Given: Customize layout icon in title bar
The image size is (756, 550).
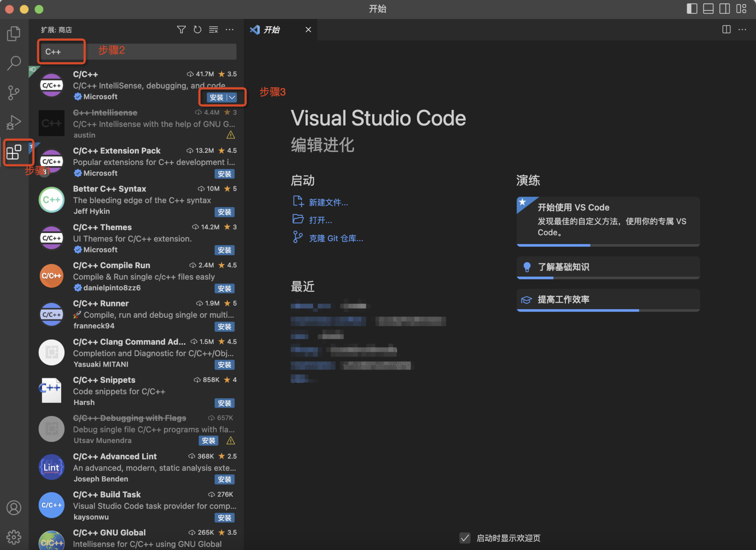Looking at the screenshot, I should coord(741,9).
